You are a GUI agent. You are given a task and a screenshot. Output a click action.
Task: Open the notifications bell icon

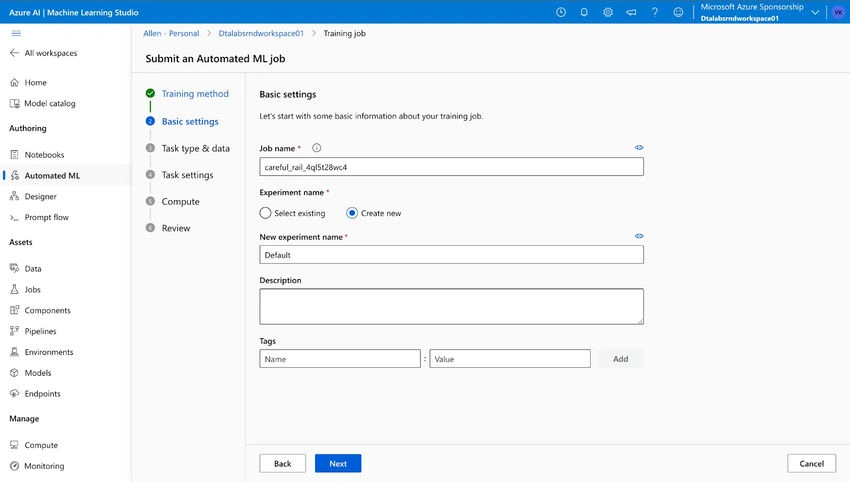pos(584,12)
